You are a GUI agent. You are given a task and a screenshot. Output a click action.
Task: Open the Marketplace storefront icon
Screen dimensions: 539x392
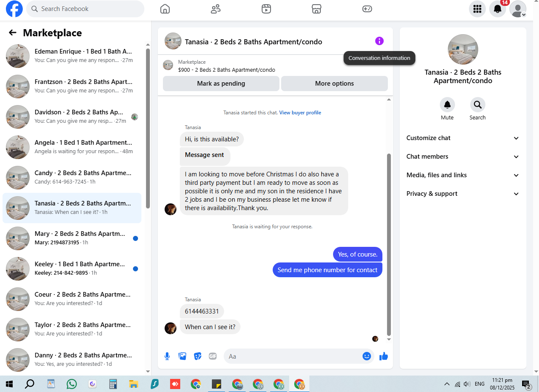(317, 9)
